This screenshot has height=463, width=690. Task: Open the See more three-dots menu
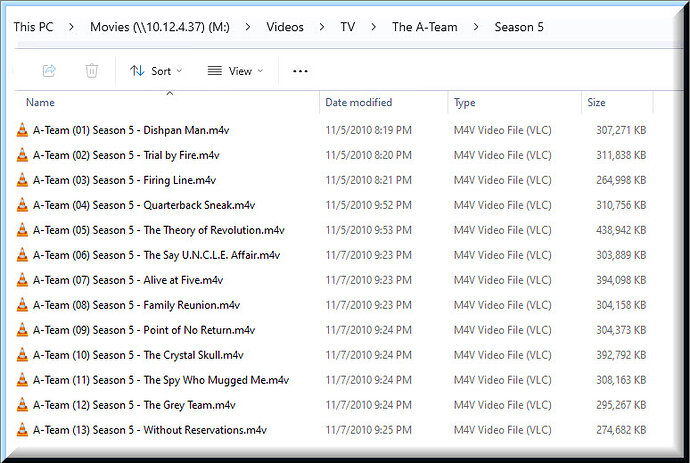click(300, 71)
